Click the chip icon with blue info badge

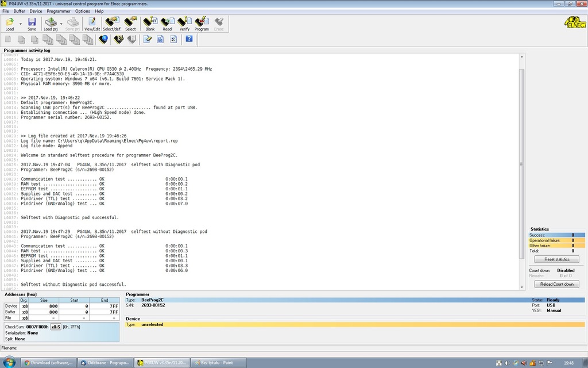103,39
